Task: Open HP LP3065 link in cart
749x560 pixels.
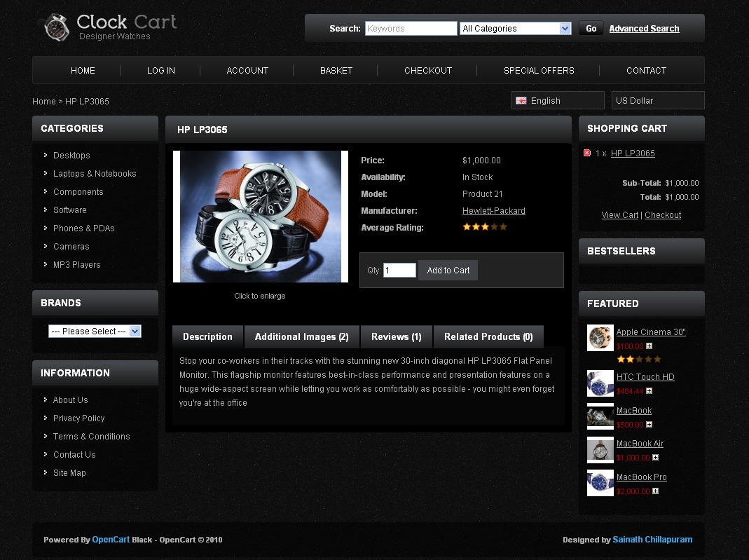Action: [x=633, y=153]
